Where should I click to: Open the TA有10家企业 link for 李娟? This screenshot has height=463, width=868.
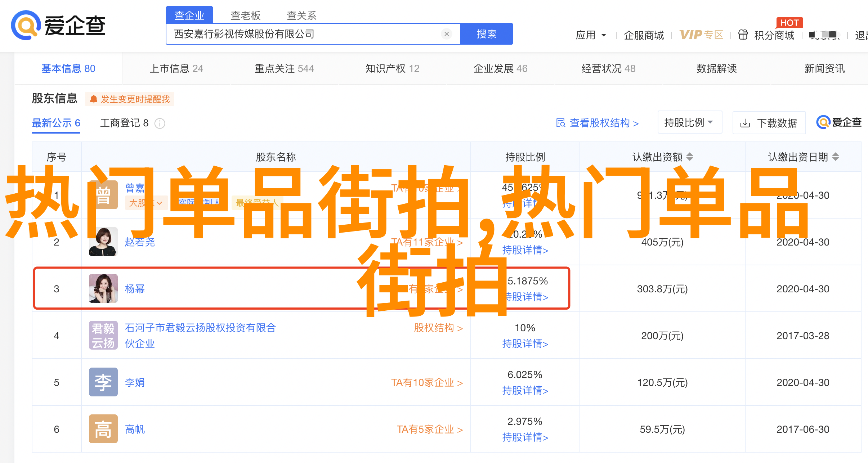[x=427, y=382]
